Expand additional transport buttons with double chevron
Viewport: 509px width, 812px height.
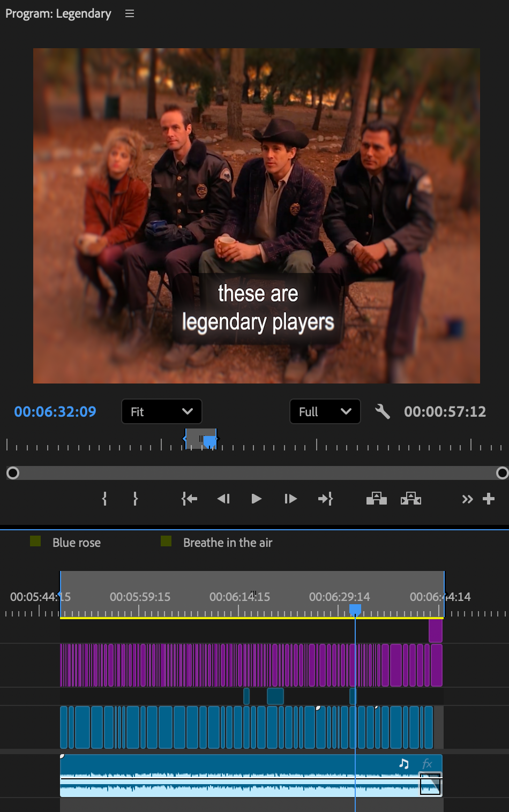coord(468,499)
